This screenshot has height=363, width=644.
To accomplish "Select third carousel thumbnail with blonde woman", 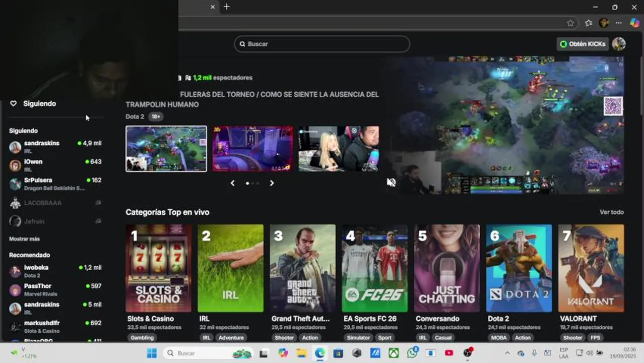I will (339, 149).
